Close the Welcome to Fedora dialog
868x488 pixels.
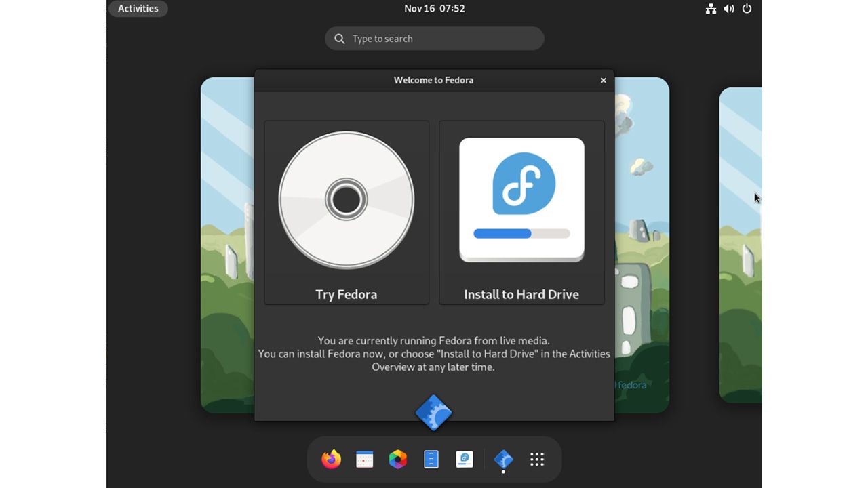point(604,80)
